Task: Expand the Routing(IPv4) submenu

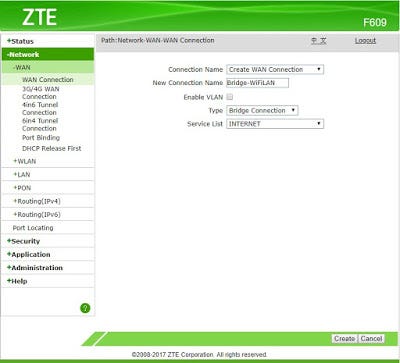Action: [37, 201]
